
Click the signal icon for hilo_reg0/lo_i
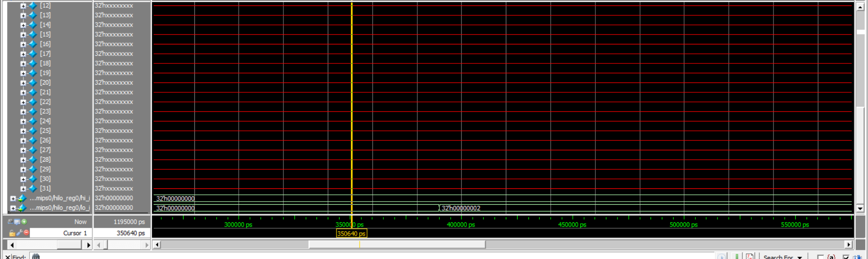pyautogui.click(x=22, y=208)
